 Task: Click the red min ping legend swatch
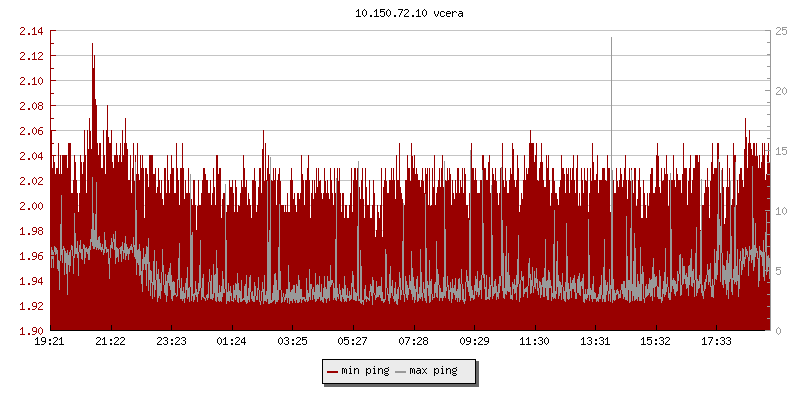[333, 372]
